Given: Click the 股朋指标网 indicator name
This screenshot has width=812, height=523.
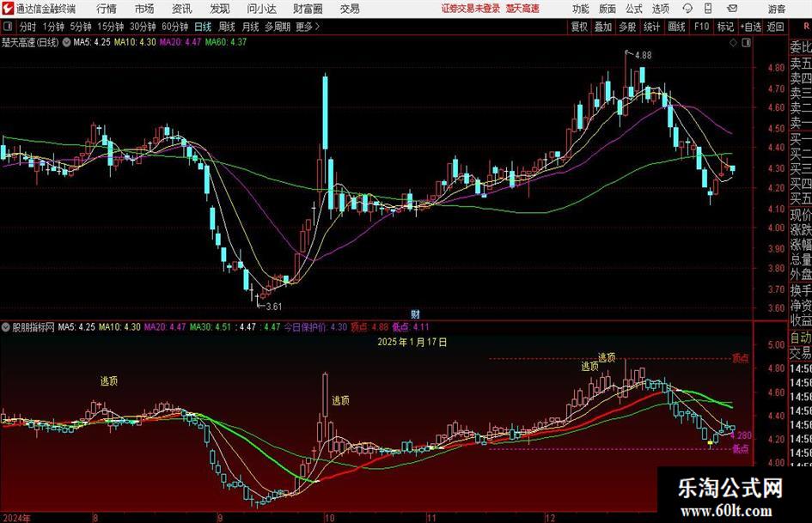Looking at the screenshot, I should click(34, 327).
